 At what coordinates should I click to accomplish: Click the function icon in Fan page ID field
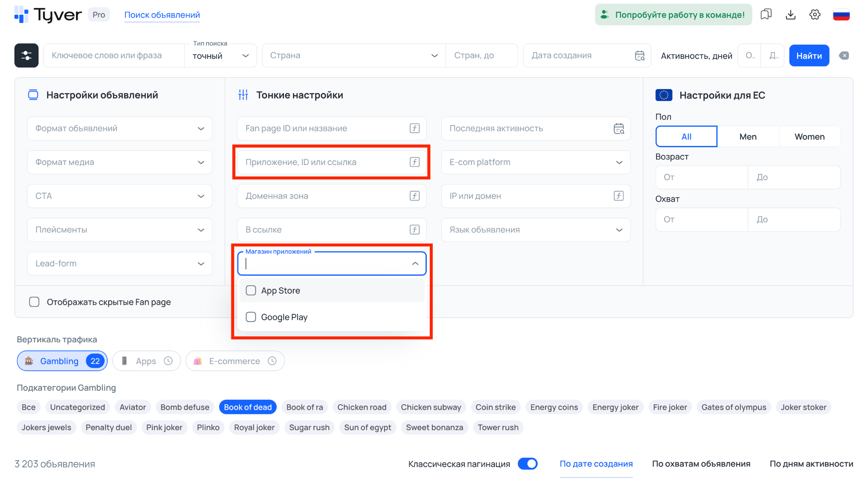pyautogui.click(x=415, y=129)
